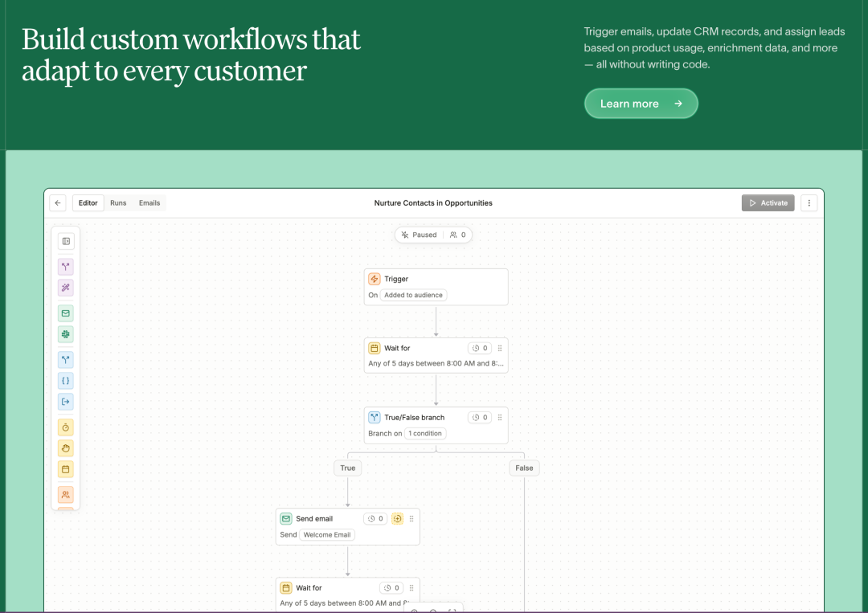Screen dimensions: 868x613
Task: Activate the workflow
Action: (768, 203)
